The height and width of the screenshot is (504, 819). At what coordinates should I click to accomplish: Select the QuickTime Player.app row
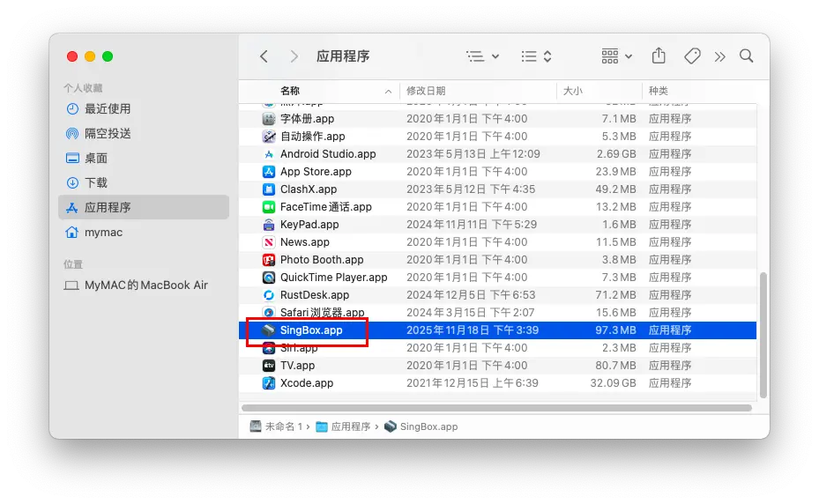pos(333,278)
